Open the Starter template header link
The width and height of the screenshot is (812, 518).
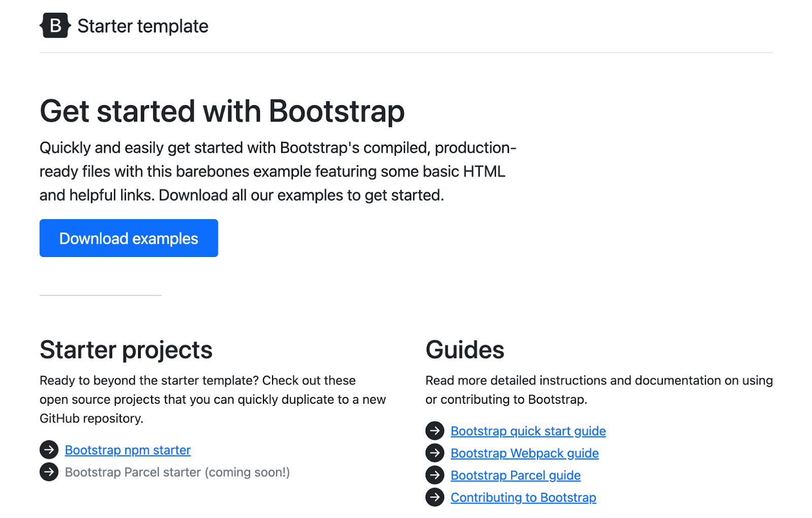(124, 26)
